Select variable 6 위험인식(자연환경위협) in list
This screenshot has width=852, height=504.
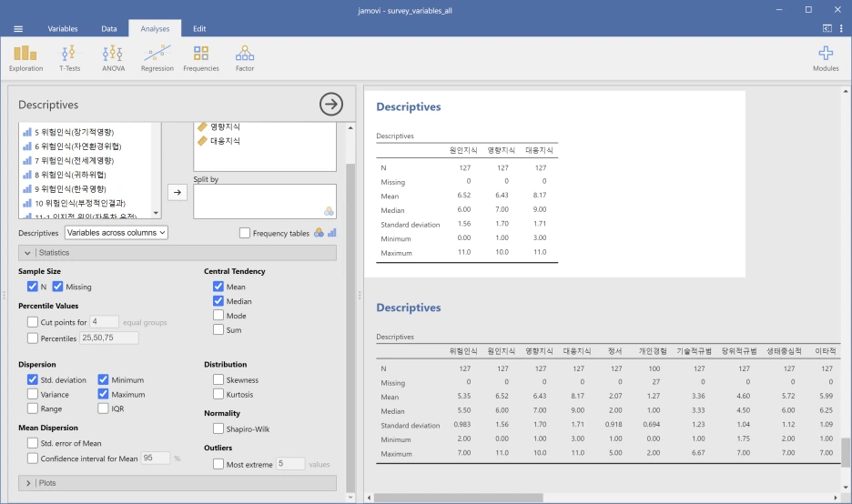[x=77, y=146]
